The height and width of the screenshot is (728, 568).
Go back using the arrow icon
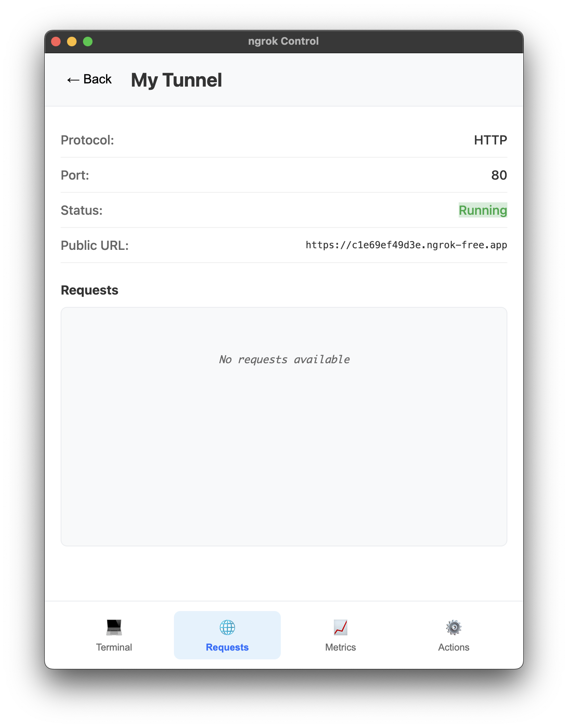[73, 80]
